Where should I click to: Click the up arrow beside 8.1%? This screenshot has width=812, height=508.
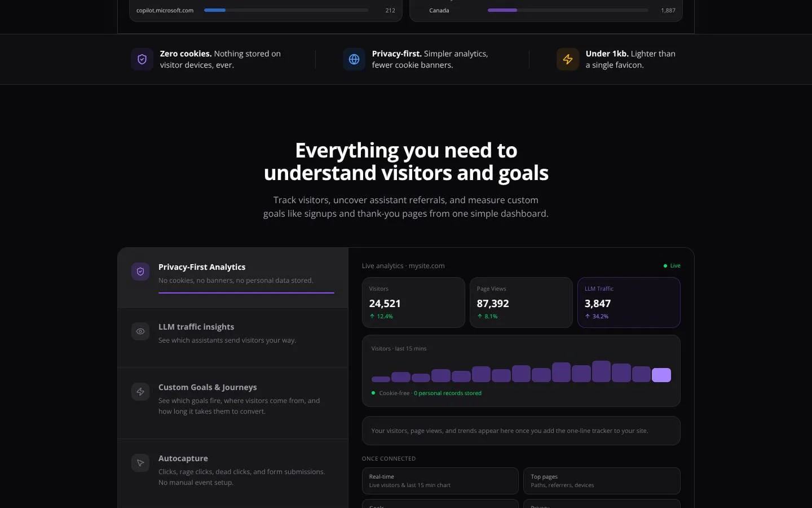480,316
